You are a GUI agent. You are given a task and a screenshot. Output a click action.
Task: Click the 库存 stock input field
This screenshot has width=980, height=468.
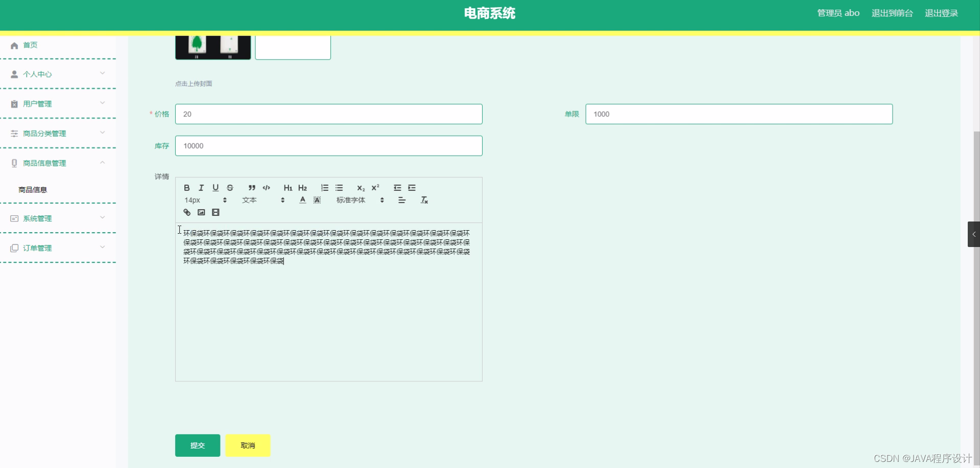pos(328,145)
